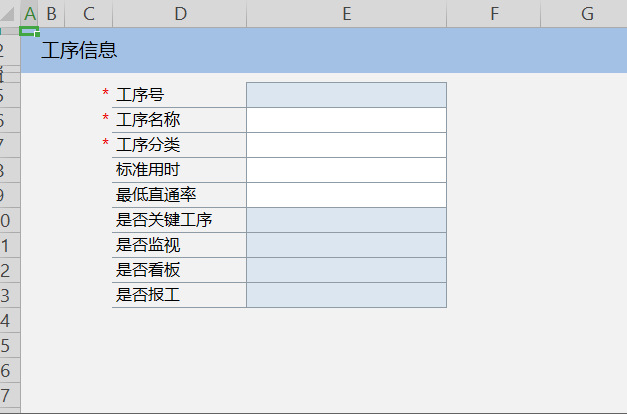This screenshot has width=627, height=414.
Task: Select the 是否看板 value cell
Action: pos(346,270)
